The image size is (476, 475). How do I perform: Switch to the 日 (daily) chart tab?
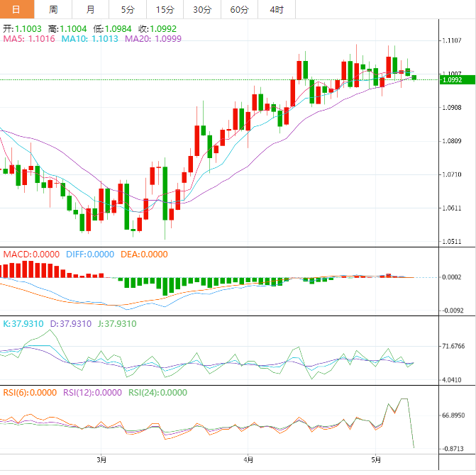pos(17,9)
